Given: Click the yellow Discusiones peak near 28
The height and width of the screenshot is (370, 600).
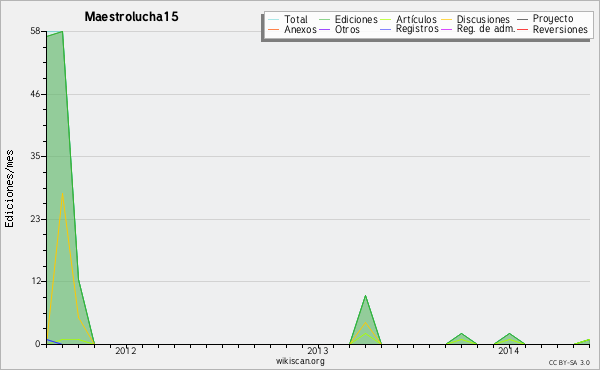Looking at the screenshot, I should coord(62,193).
